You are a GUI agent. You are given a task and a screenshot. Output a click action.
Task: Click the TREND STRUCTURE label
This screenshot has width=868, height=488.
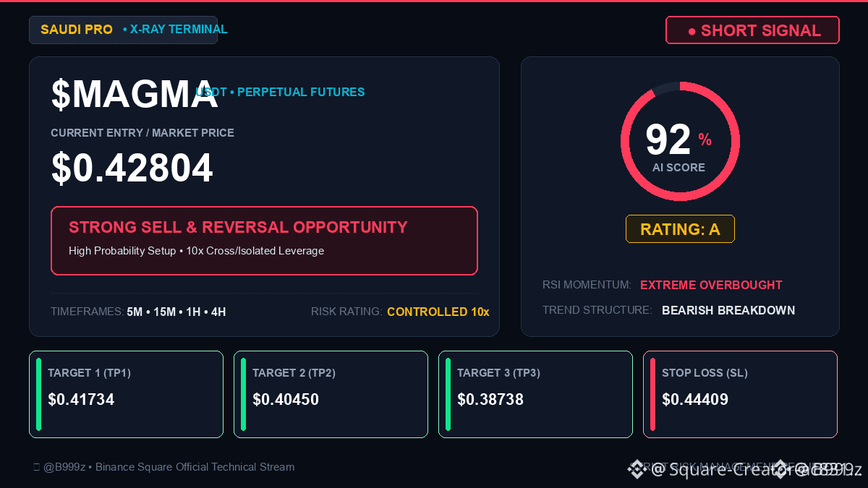597,311
